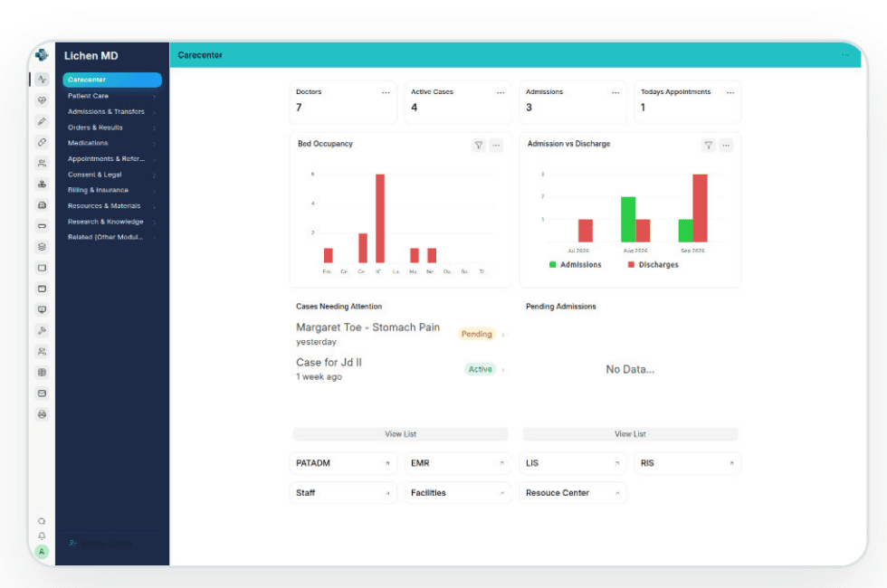Click View List under Cases Needing Attention
This screenshot has height=588, width=887.
coord(400,433)
